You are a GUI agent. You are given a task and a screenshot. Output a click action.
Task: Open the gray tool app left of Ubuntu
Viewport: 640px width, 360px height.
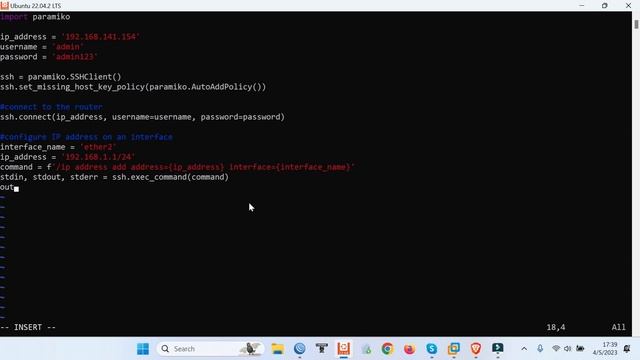point(322,349)
